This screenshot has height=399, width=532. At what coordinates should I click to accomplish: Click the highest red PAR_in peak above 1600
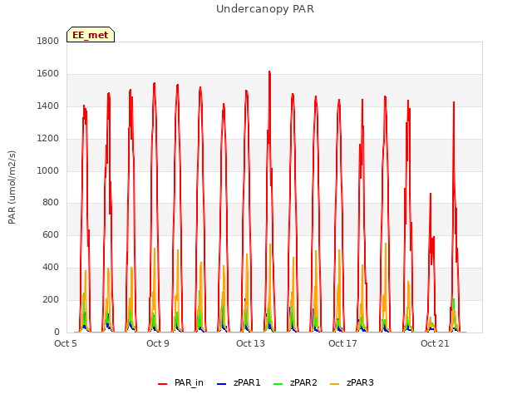[269, 71]
